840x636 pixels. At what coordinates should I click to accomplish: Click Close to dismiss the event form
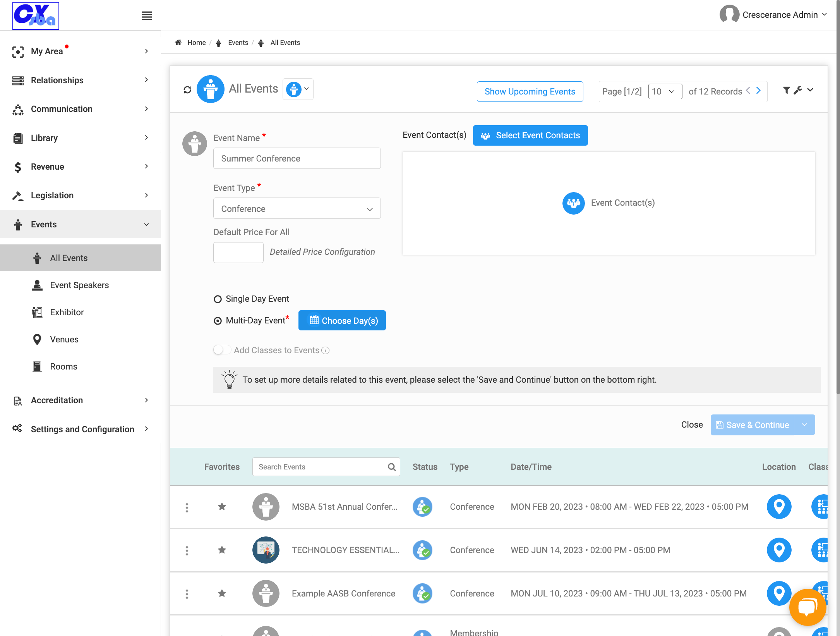pyautogui.click(x=692, y=425)
